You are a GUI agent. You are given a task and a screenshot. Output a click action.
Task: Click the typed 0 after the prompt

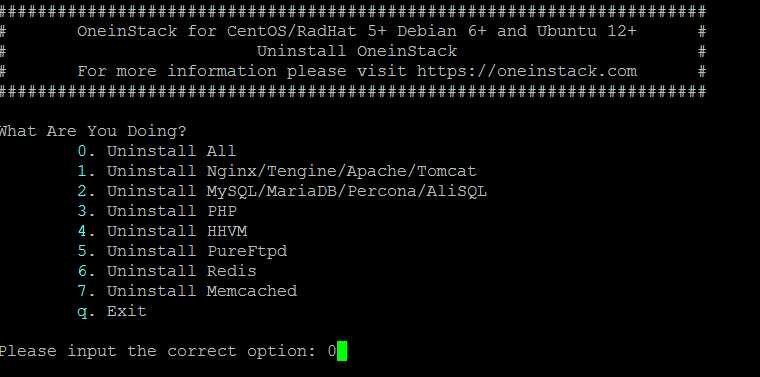tap(332, 351)
